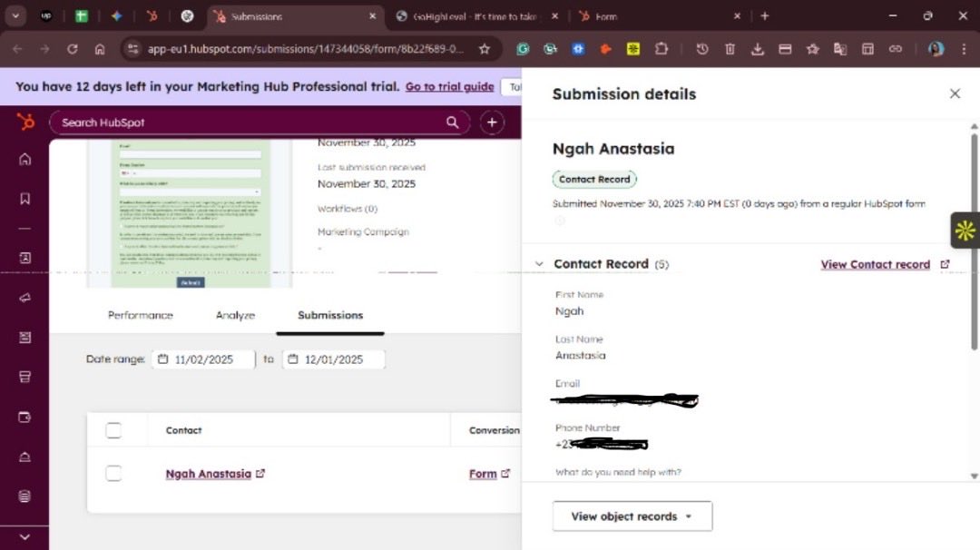Open start date picker 11/02/2025

[x=204, y=359]
